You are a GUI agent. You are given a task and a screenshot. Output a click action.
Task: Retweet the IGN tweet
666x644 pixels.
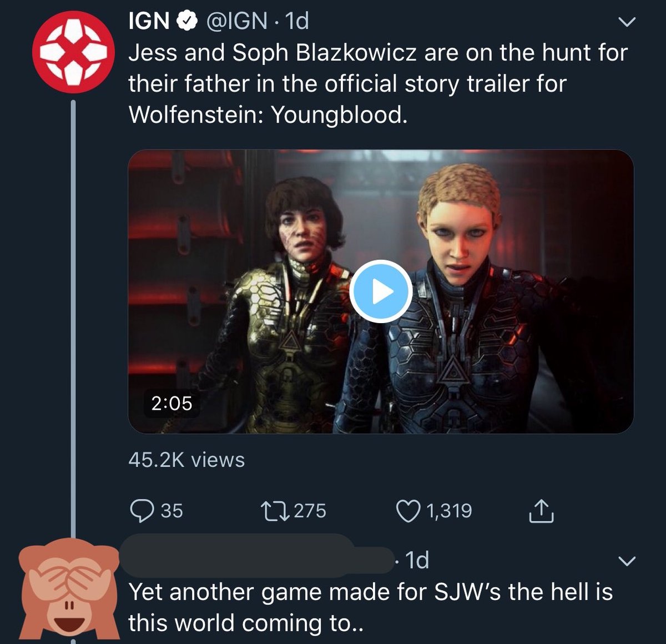click(275, 511)
